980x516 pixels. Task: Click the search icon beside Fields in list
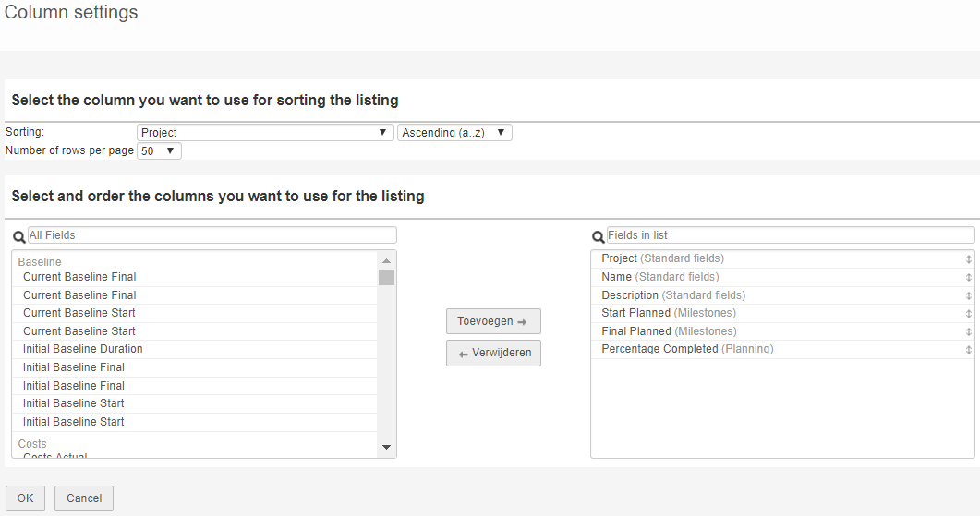[599, 236]
